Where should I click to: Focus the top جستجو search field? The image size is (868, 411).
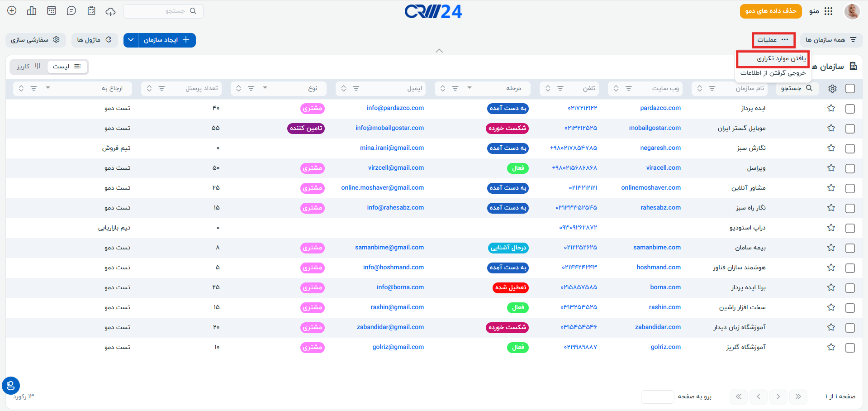(163, 11)
